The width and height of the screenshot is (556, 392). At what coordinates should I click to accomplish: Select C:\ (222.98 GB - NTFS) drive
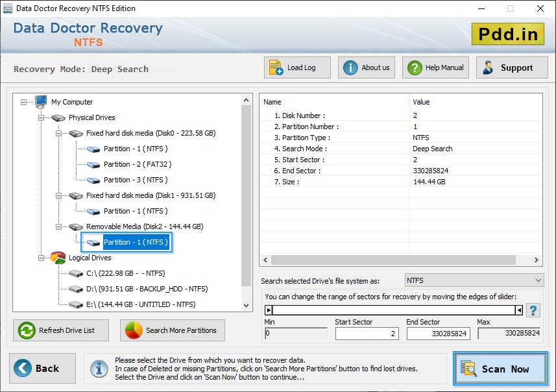pos(125,273)
